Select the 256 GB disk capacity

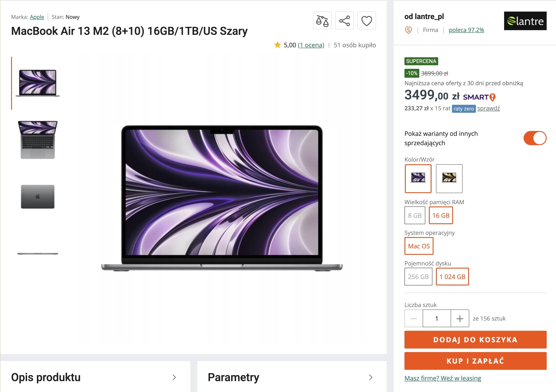pos(418,277)
